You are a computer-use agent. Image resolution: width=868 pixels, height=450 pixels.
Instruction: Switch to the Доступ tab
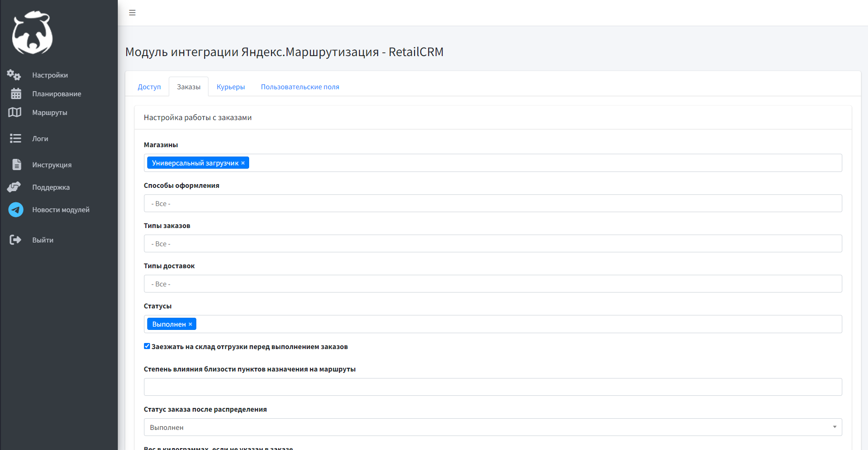pos(149,87)
